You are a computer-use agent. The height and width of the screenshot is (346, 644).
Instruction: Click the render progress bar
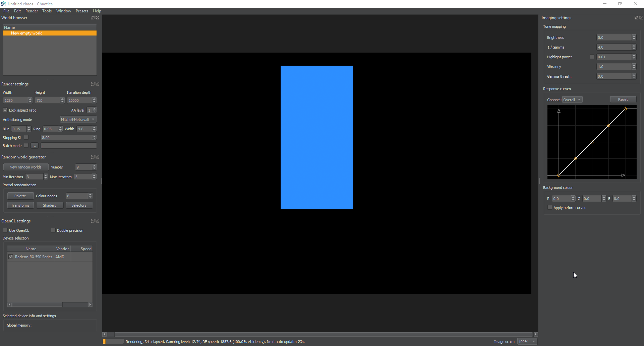pos(113,342)
